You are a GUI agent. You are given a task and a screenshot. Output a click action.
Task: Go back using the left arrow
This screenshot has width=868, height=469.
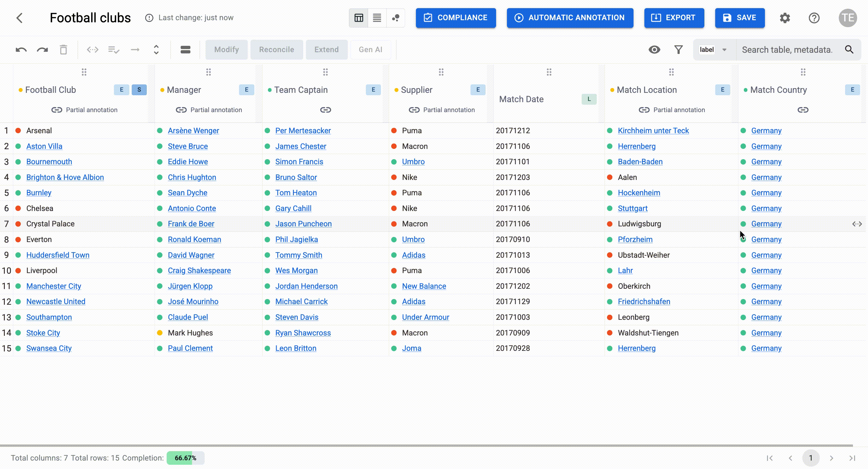coord(20,18)
